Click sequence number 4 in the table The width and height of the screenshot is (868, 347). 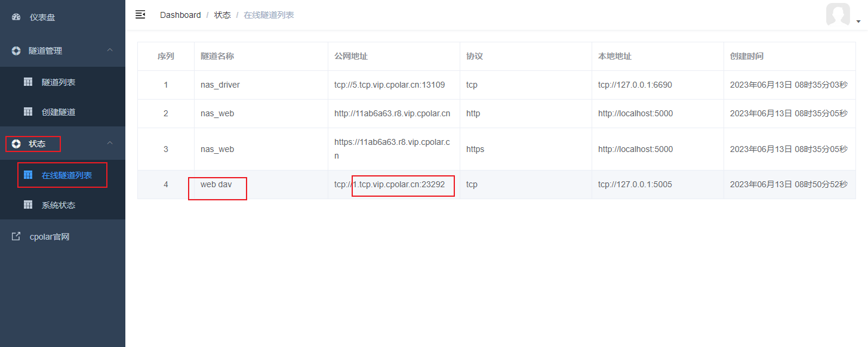click(166, 184)
